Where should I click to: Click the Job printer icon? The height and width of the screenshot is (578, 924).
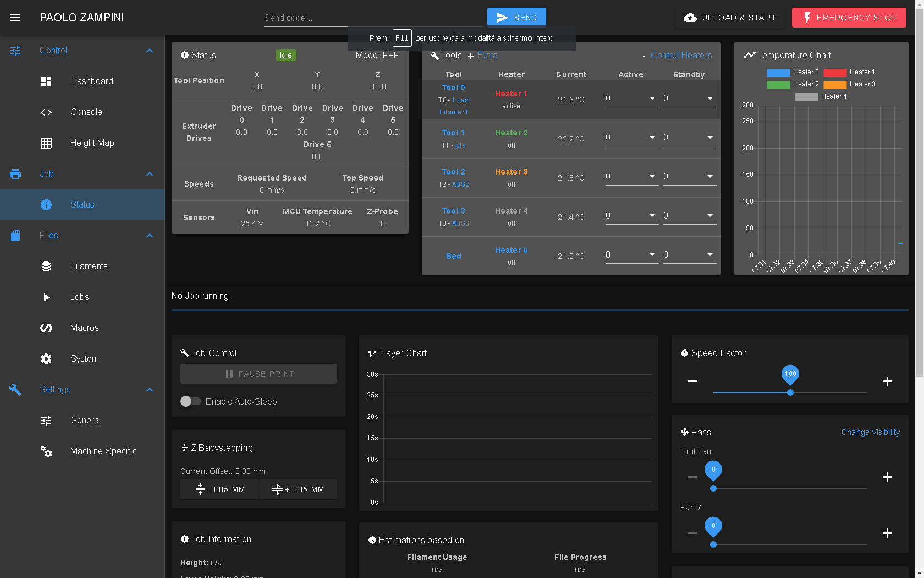coord(15,173)
